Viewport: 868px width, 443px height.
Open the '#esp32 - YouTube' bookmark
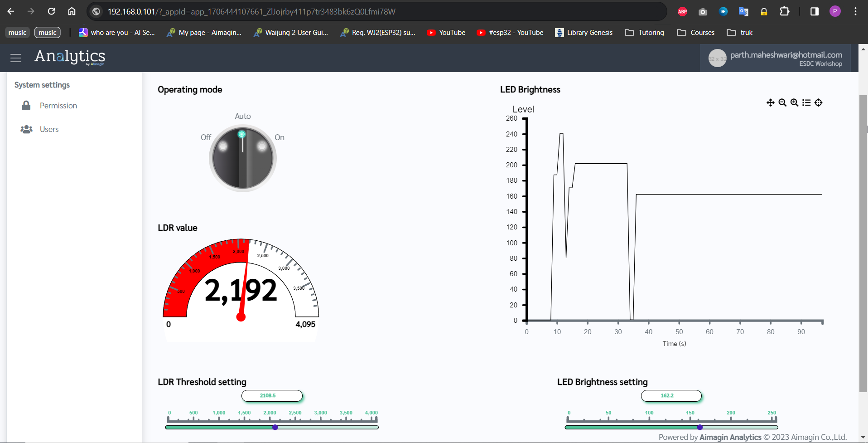(x=510, y=33)
